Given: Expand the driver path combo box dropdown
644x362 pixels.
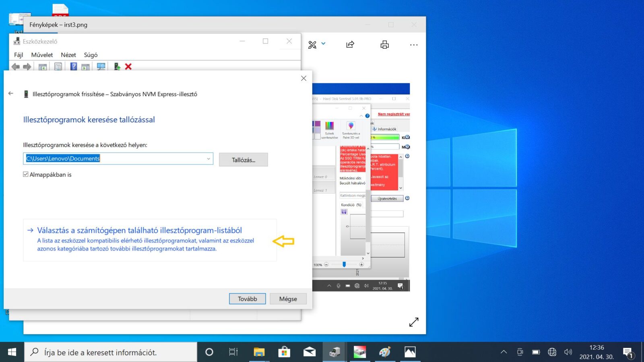Looking at the screenshot, I should [x=208, y=159].
